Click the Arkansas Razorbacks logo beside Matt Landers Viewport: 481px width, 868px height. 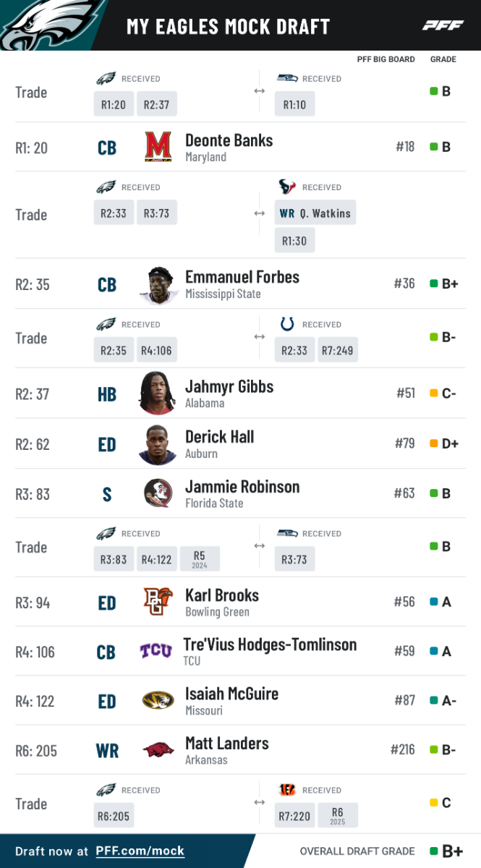click(158, 750)
